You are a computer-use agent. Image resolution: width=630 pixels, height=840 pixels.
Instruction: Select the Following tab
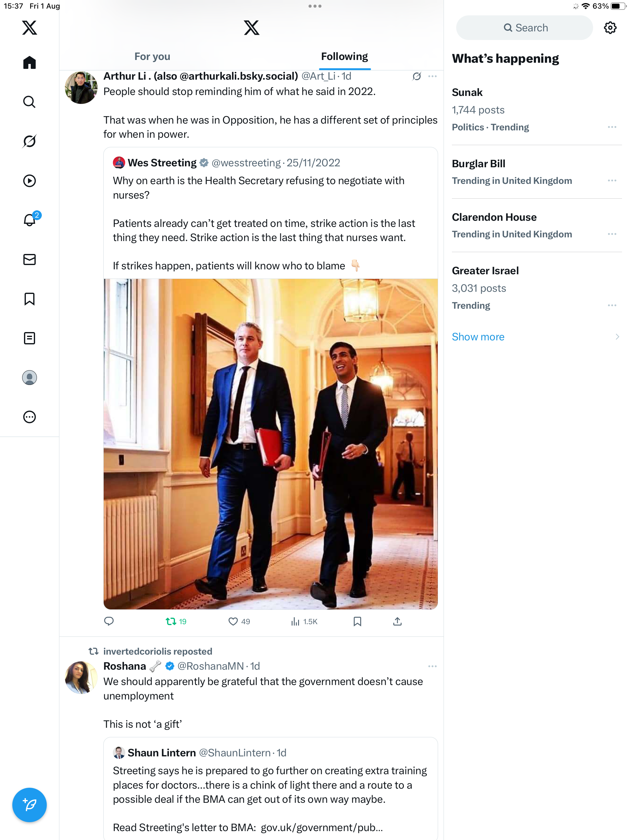(x=344, y=57)
